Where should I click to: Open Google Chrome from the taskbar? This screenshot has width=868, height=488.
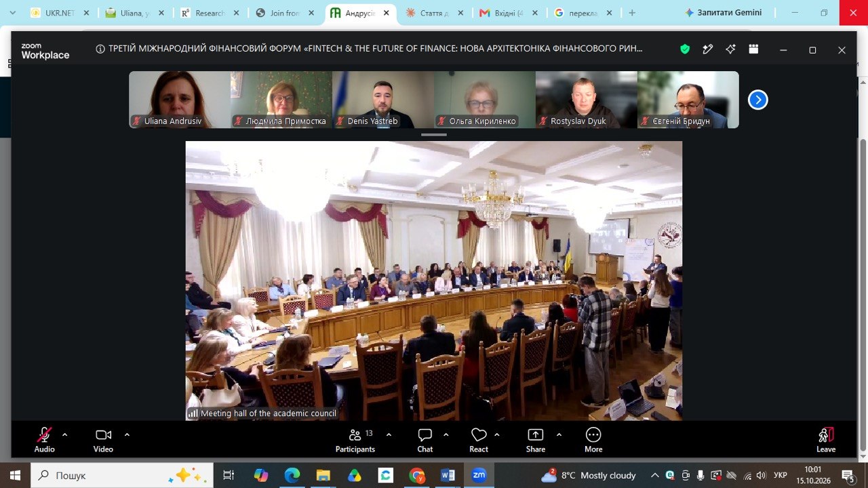(x=416, y=475)
